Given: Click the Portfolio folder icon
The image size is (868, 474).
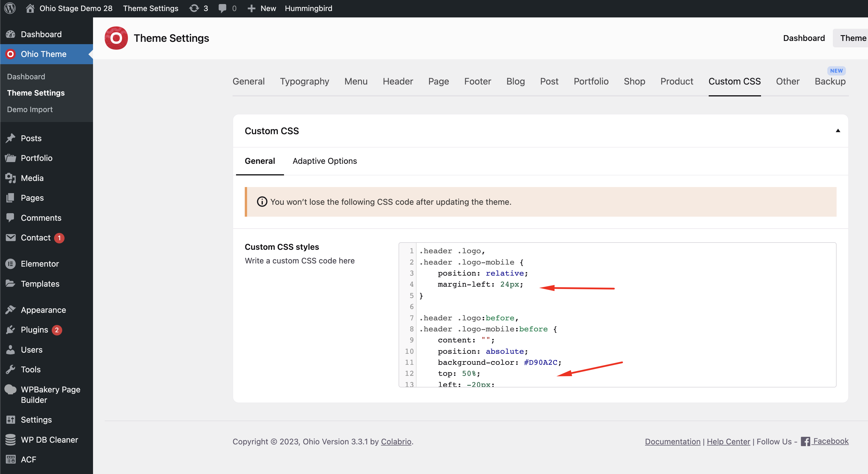Looking at the screenshot, I should (10, 158).
